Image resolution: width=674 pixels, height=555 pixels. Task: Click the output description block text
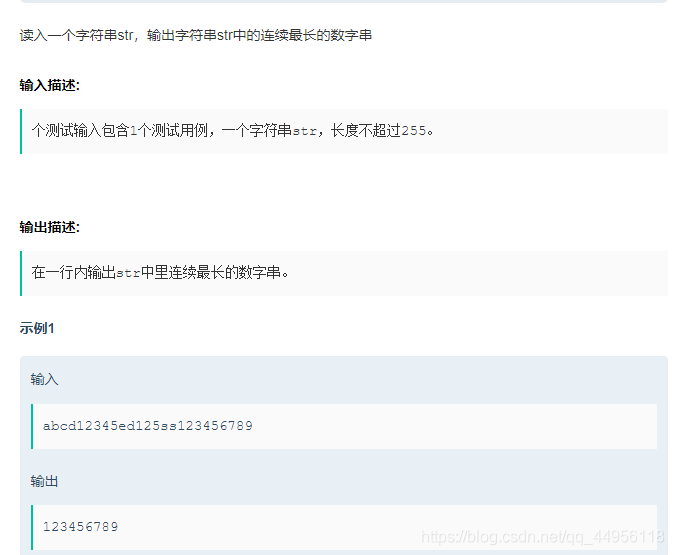click(x=160, y=273)
